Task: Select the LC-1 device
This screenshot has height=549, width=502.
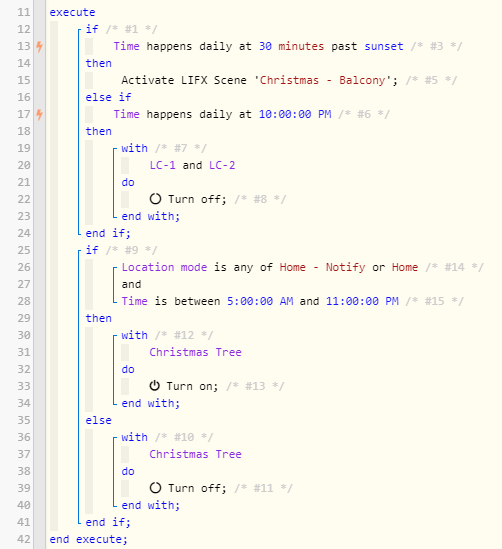Action: (x=162, y=165)
